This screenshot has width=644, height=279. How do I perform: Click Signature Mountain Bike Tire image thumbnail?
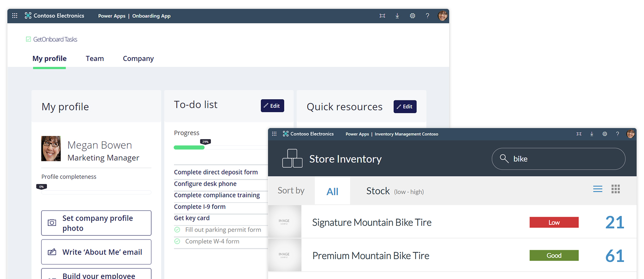tap(284, 221)
